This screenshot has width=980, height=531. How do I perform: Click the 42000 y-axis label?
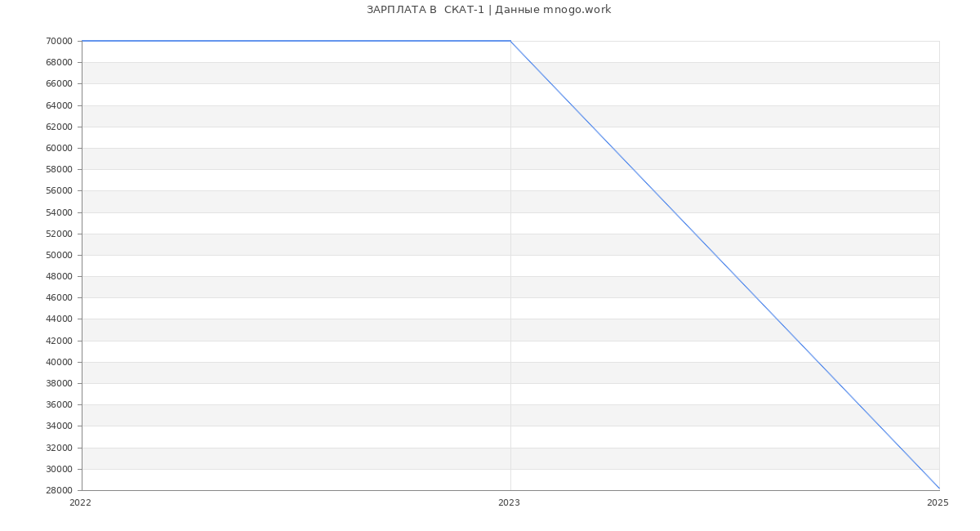coord(60,341)
